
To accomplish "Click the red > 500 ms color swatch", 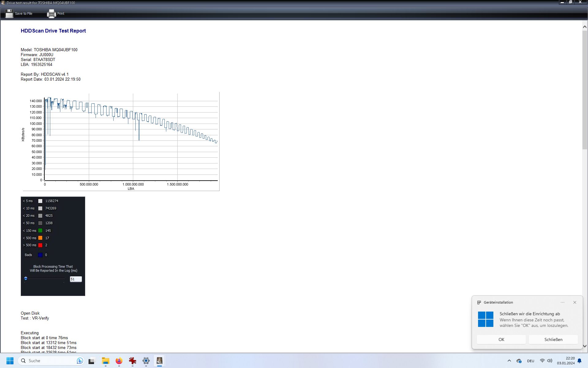I will 40,245.
